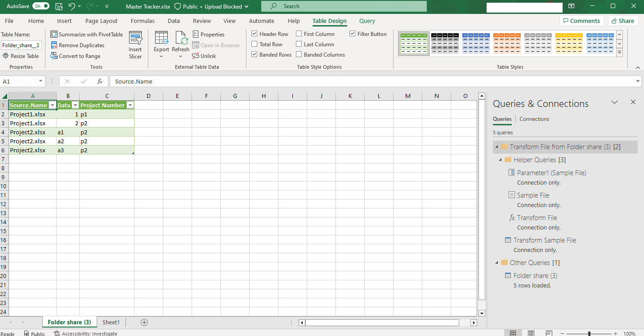Screen dimensions: 644x336
Task: Open the Export table menu
Action: [161, 45]
